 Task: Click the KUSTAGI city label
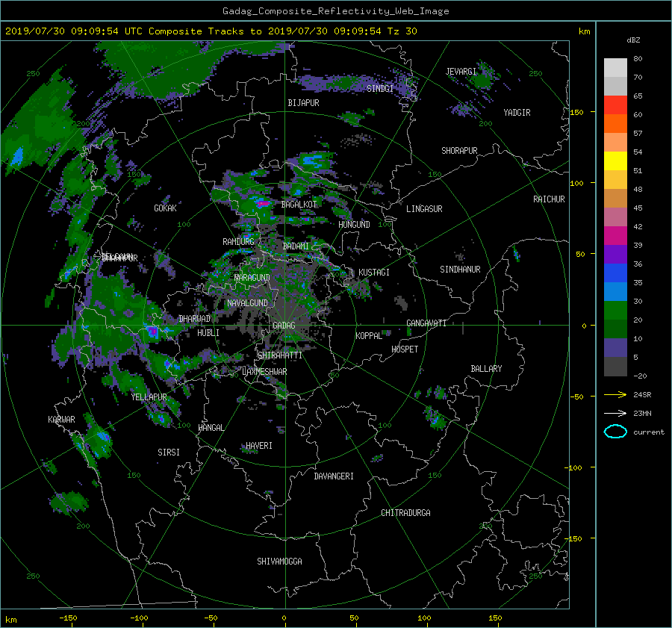[x=374, y=273]
